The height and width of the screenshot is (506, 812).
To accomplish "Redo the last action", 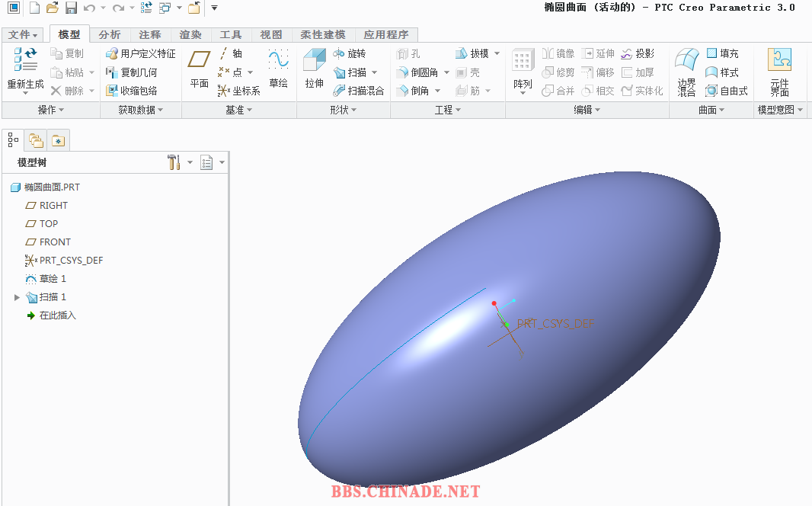I will tap(119, 8).
